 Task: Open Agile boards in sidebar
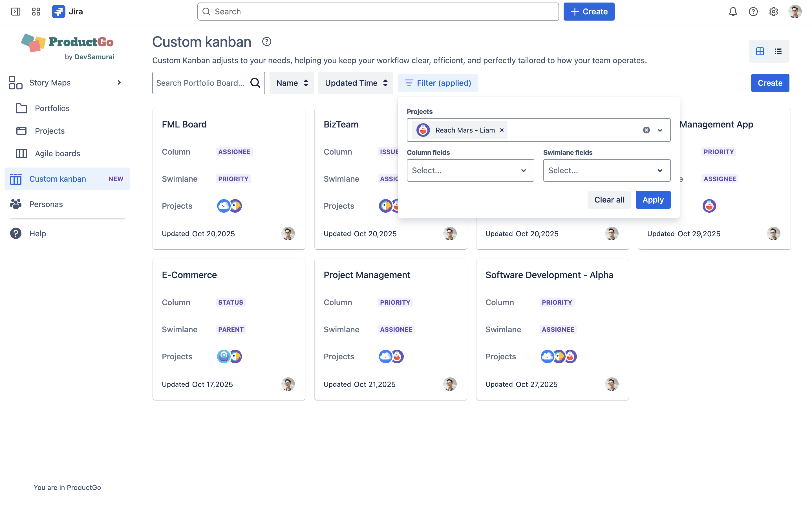coord(58,153)
